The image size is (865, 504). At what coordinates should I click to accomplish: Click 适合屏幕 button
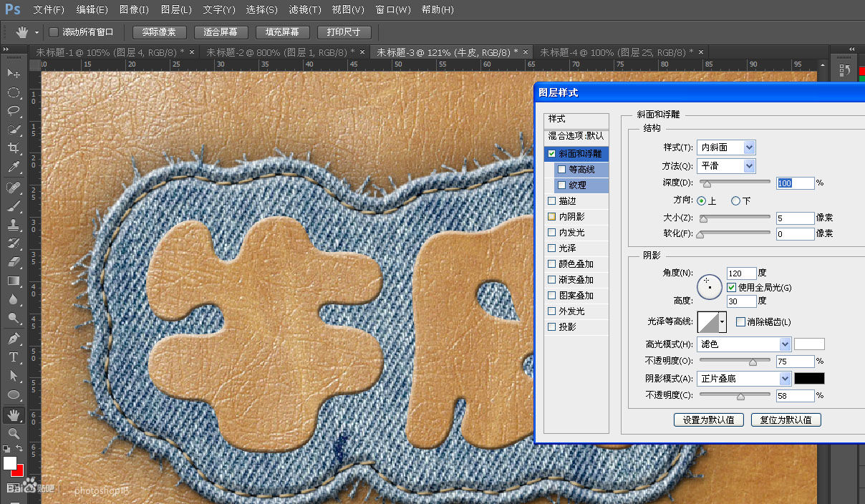click(221, 32)
